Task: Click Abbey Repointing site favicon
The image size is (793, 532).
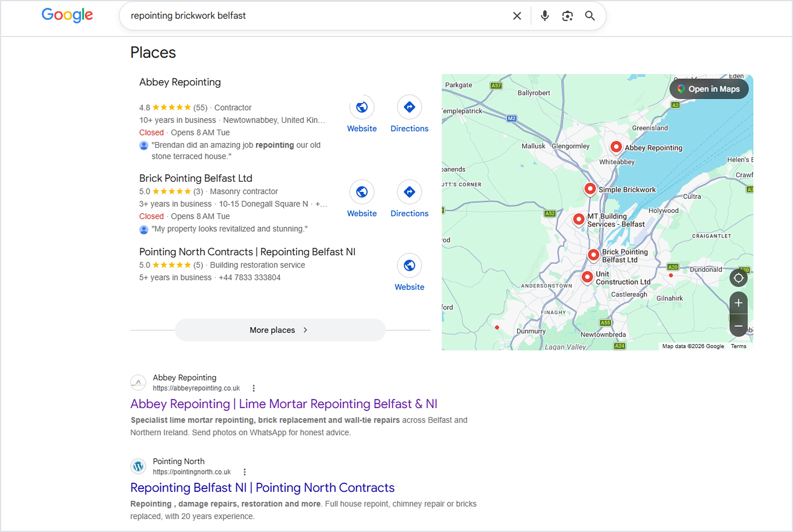Action: point(138,383)
